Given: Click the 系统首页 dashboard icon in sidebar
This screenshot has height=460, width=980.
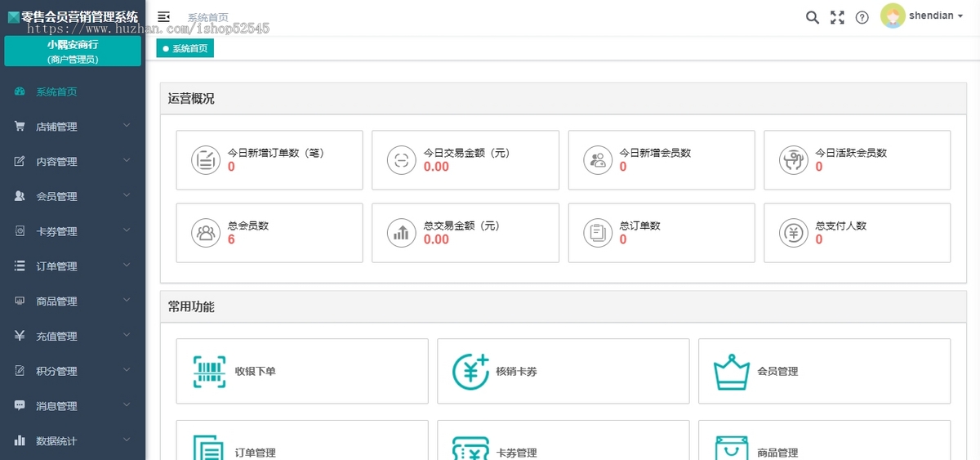Looking at the screenshot, I should (20, 92).
